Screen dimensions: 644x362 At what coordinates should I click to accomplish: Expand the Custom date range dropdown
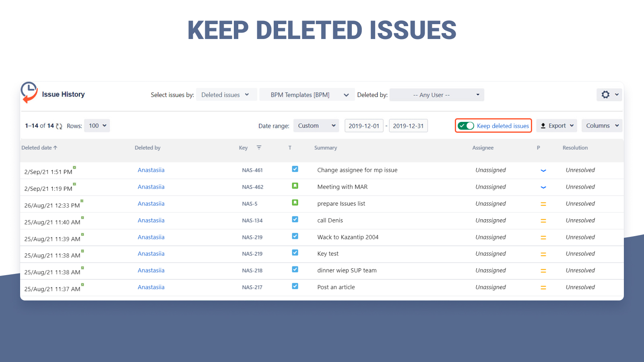316,125
